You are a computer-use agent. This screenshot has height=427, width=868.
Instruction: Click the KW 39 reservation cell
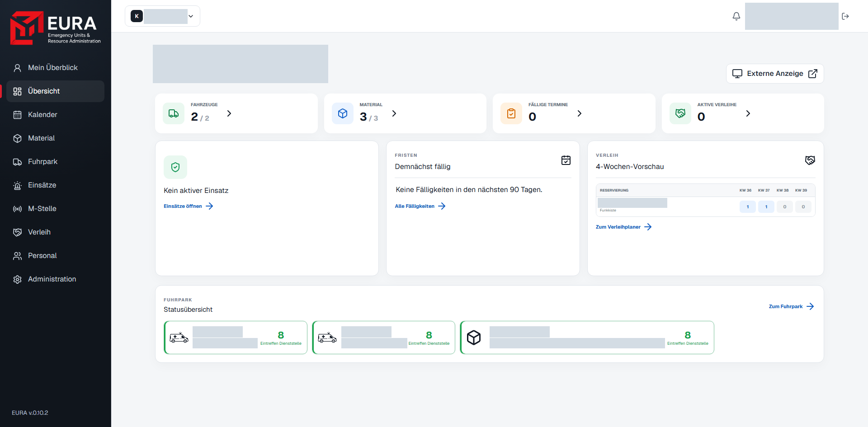point(803,207)
